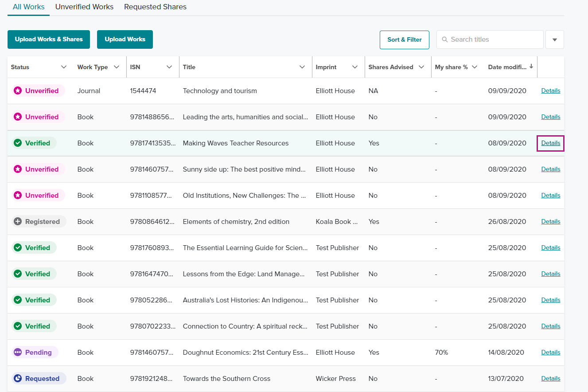Open Details for The Essential Learning Guide row
This screenshot has width=588, height=392.
551,247
